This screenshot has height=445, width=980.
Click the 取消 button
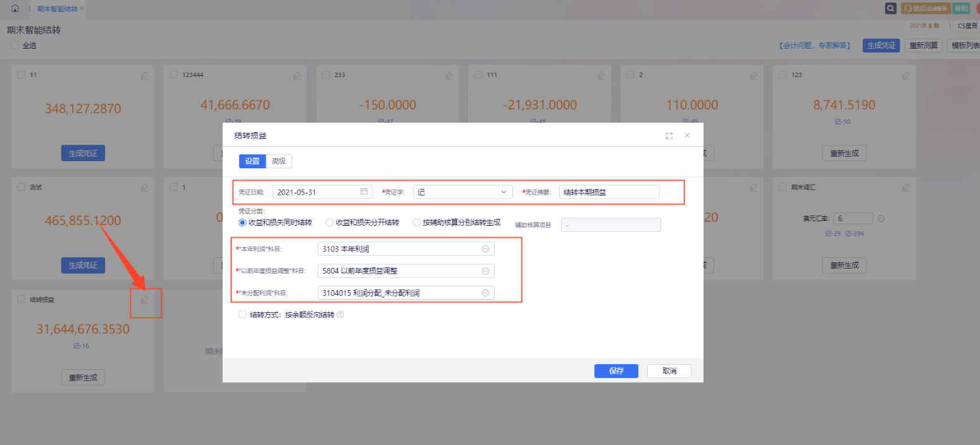pyautogui.click(x=669, y=371)
